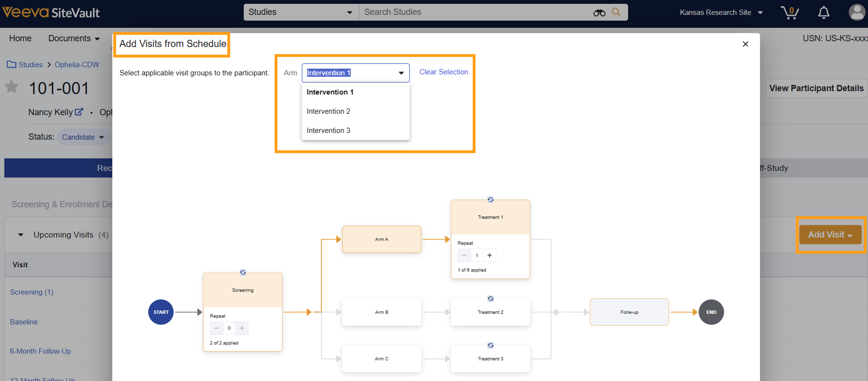This screenshot has width=868, height=381.
Task: Click refresh icon above Screening box
Action: [243, 273]
